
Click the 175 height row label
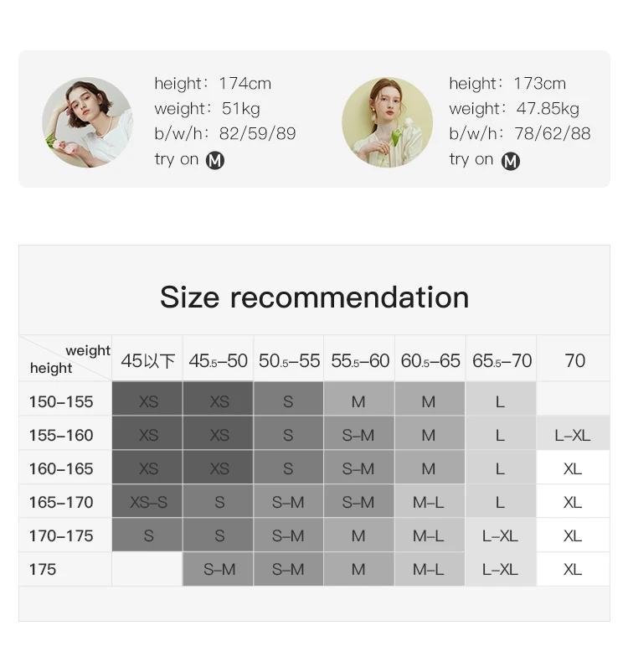tap(43, 569)
